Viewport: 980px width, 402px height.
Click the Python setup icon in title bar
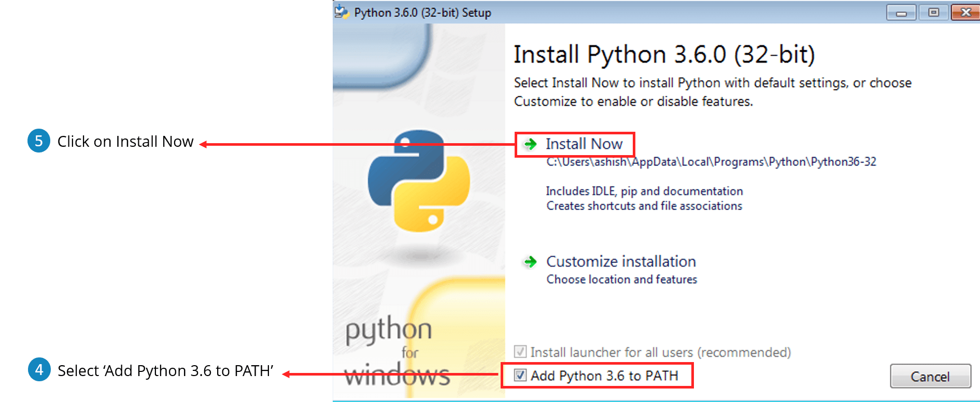click(342, 11)
